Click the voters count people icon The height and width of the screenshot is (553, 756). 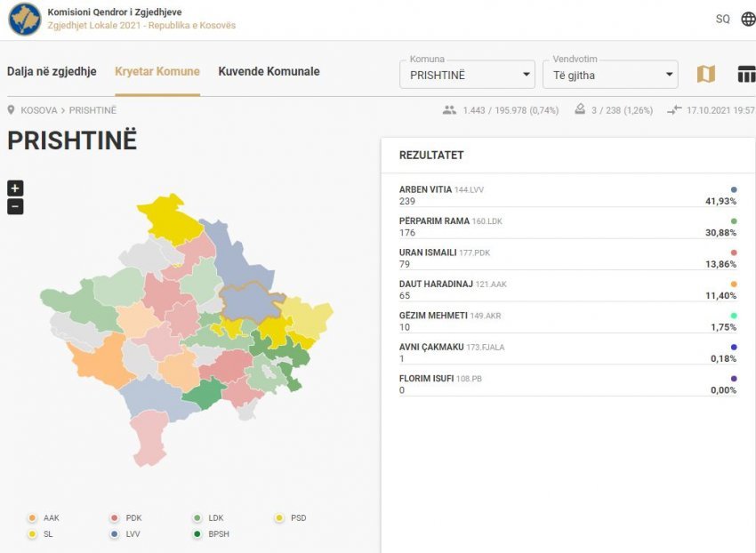pyautogui.click(x=448, y=110)
